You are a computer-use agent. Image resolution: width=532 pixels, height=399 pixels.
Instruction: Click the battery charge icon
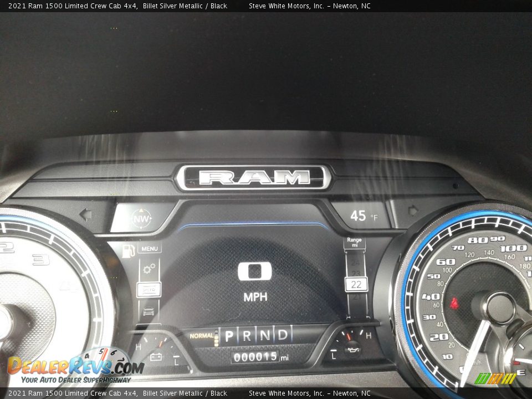click(156, 357)
